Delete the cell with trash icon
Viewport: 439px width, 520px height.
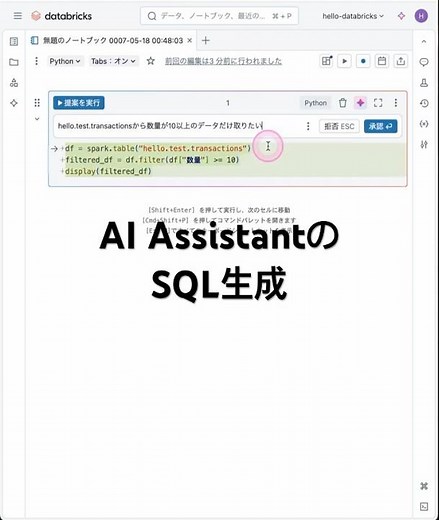click(343, 103)
